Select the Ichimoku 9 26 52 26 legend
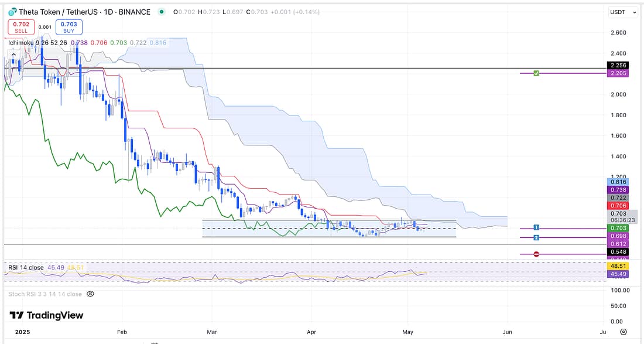The image size is (644, 344). click(x=38, y=43)
